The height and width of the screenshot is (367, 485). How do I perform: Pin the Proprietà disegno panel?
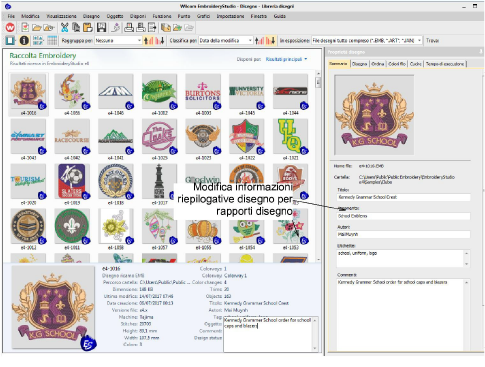pos(481,52)
